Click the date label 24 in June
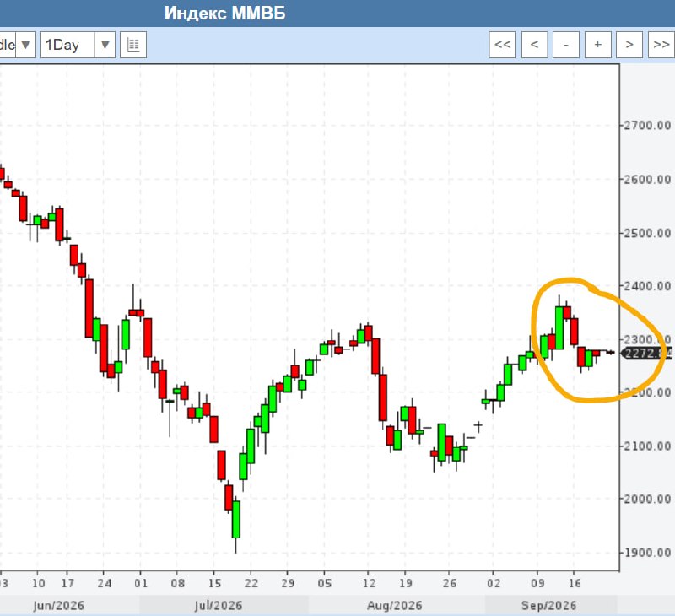675x616 pixels. (x=104, y=583)
